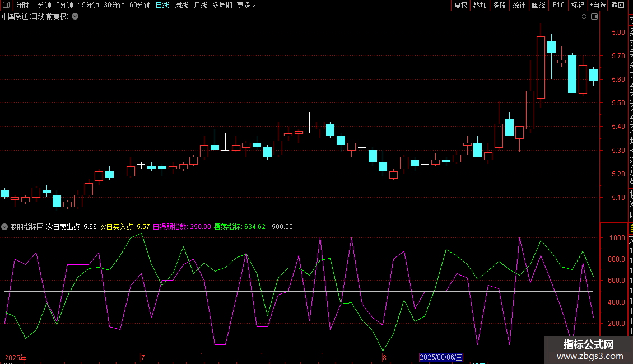
Task: Switch to 周线 weekly chart
Action: [x=181, y=5]
